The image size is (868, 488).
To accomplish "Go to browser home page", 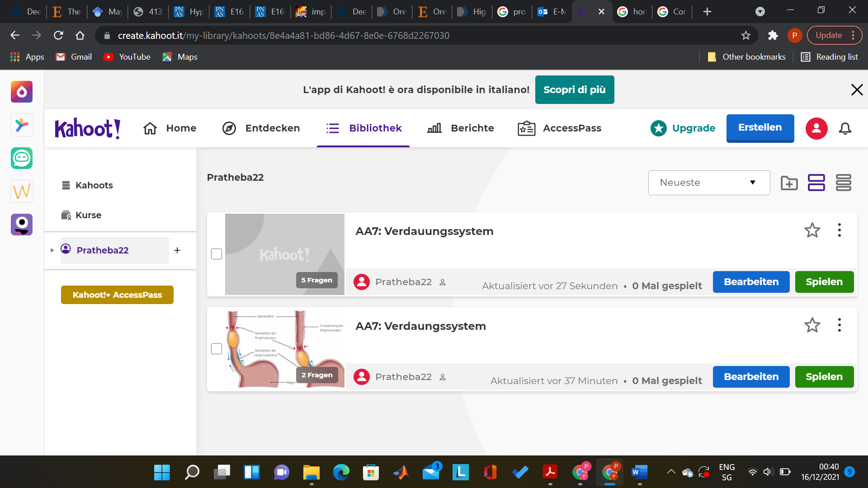I will [80, 35].
